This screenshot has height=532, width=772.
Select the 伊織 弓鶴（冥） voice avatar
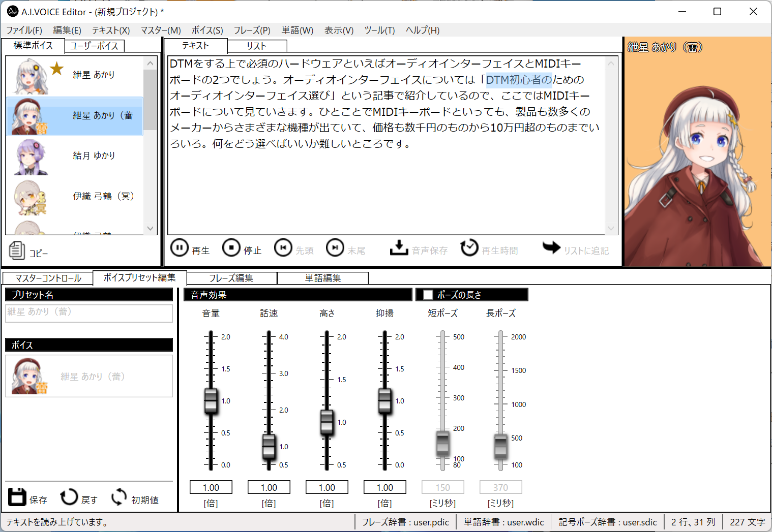[x=30, y=197]
